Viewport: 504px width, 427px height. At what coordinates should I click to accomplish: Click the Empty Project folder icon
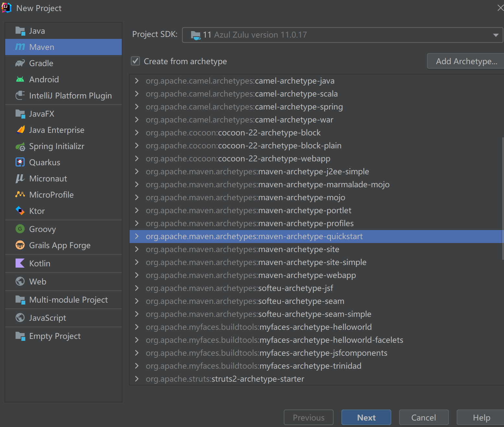tap(20, 336)
